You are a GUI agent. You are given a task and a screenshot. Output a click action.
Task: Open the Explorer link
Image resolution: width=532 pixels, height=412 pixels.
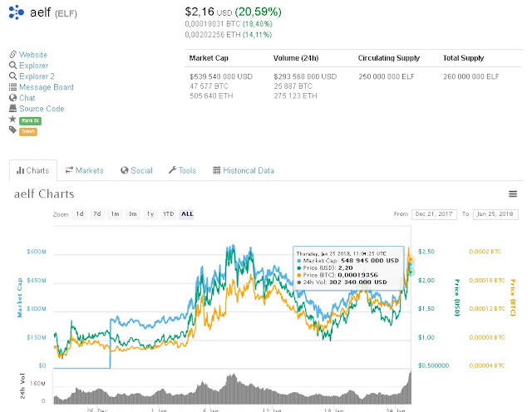(33, 66)
